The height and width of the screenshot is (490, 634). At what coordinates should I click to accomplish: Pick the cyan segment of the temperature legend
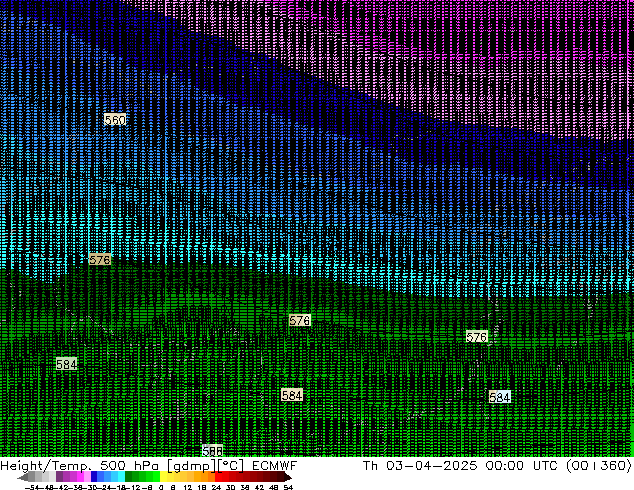(x=121, y=476)
